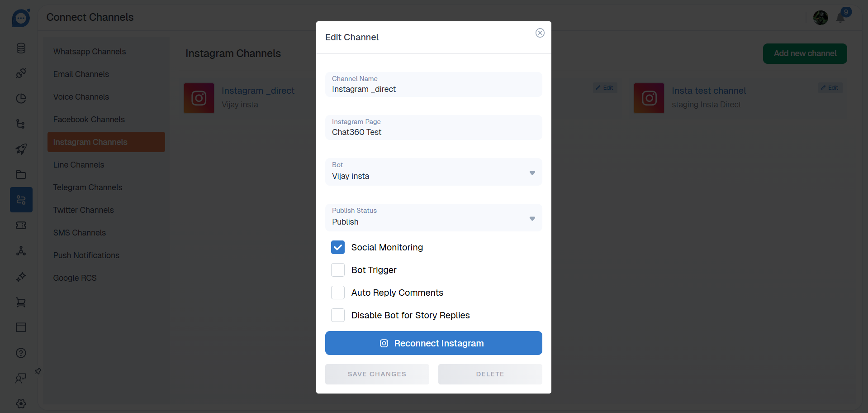Screen dimensions: 868x413
Task: Select Instagram Channels menu item
Action: [106, 142]
